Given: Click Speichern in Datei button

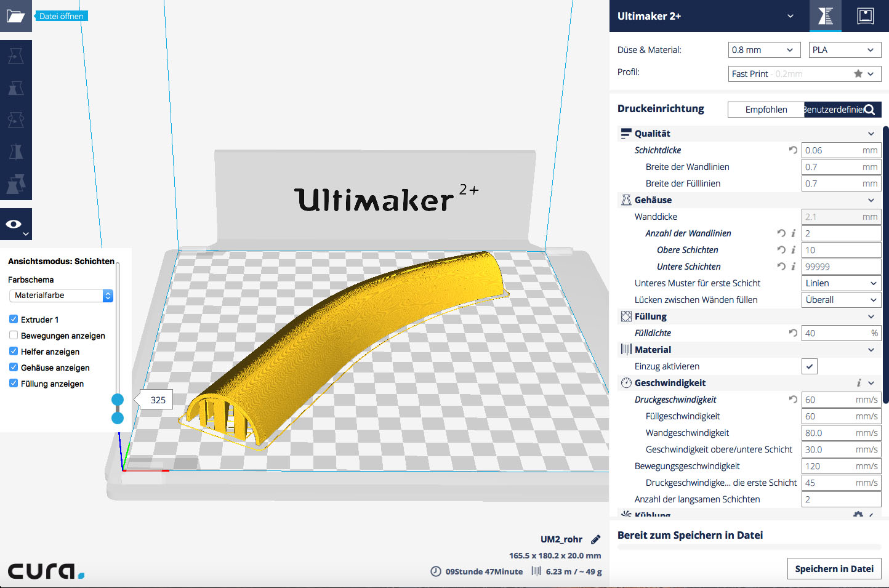Looking at the screenshot, I should coord(834,569).
